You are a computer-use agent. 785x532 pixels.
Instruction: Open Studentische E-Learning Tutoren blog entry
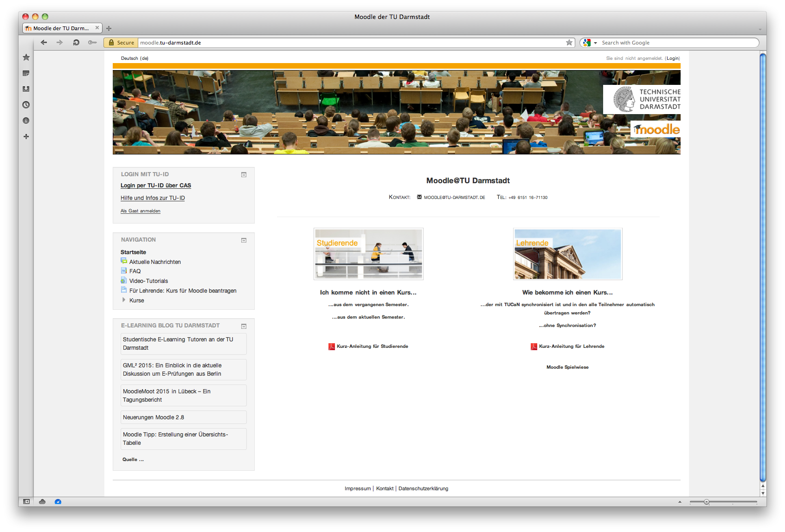click(183, 344)
